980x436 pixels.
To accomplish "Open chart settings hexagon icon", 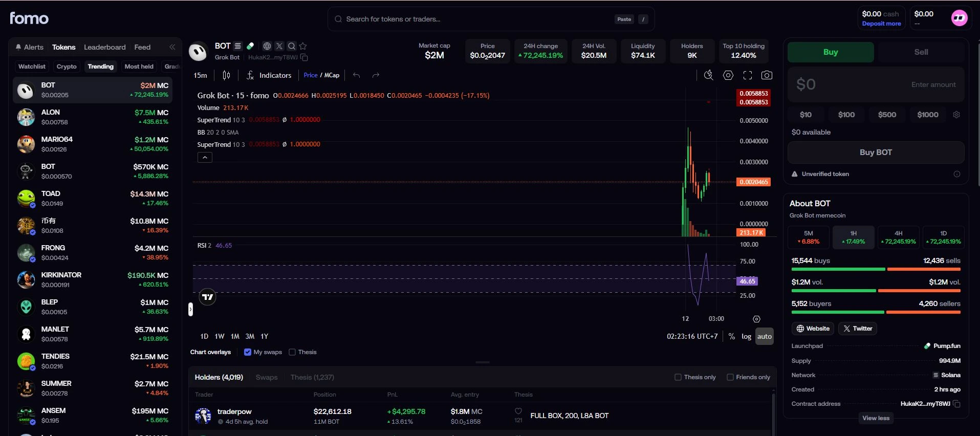I will [728, 75].
